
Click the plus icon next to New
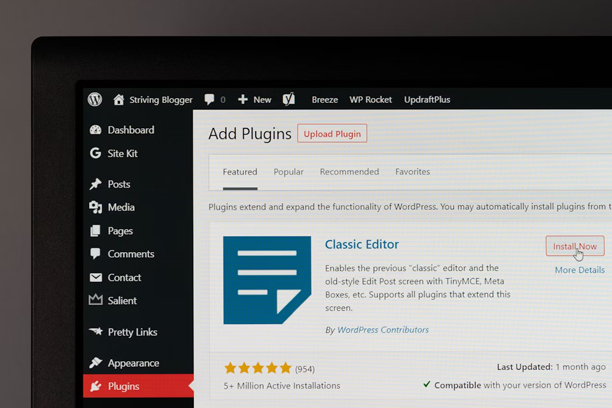[243, 100]
